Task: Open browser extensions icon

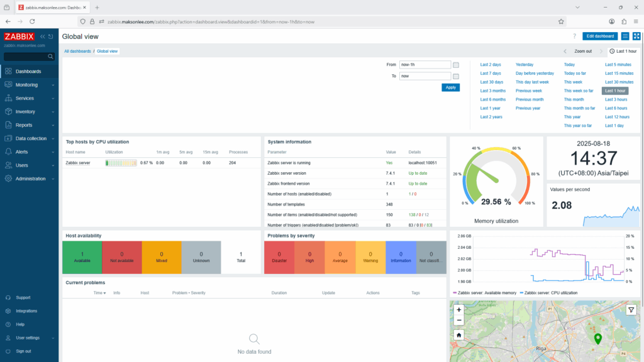Action: (624, 22)
